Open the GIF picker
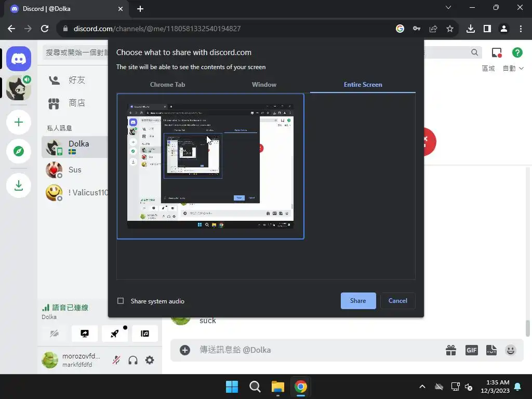 point(472,350)
